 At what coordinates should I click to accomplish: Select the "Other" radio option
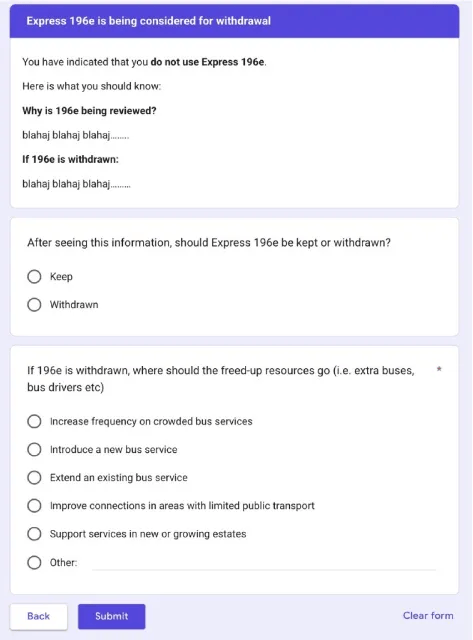(x=34, y=562)
